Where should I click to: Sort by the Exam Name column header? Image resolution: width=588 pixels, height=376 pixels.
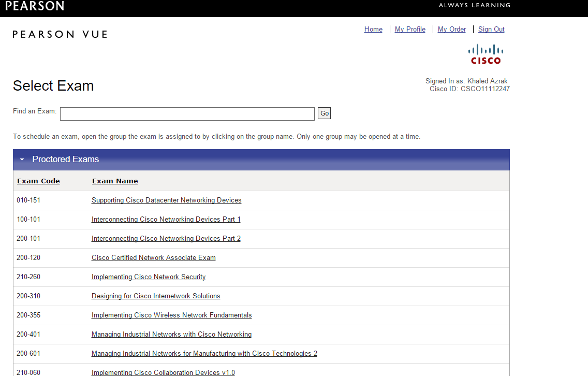115,181
